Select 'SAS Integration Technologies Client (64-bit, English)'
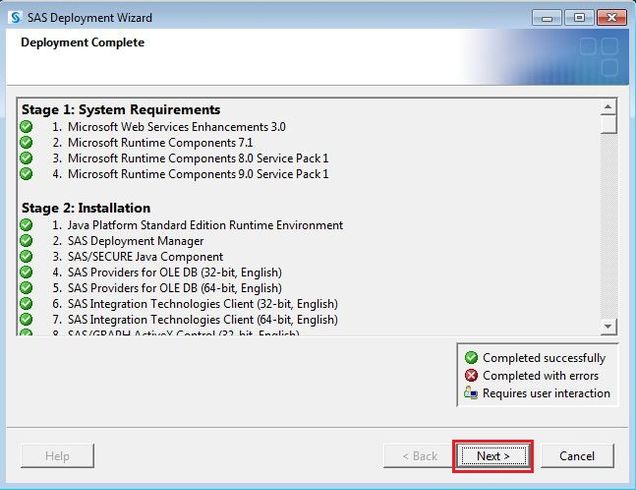Image resolution: width=636 pixels, height=490 pixels. pos(203,320)
